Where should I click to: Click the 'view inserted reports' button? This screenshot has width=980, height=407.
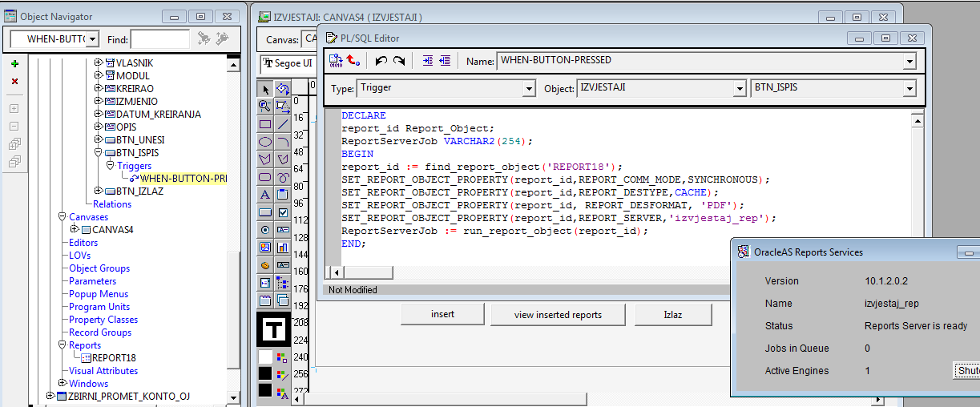[x=558, y=315]
